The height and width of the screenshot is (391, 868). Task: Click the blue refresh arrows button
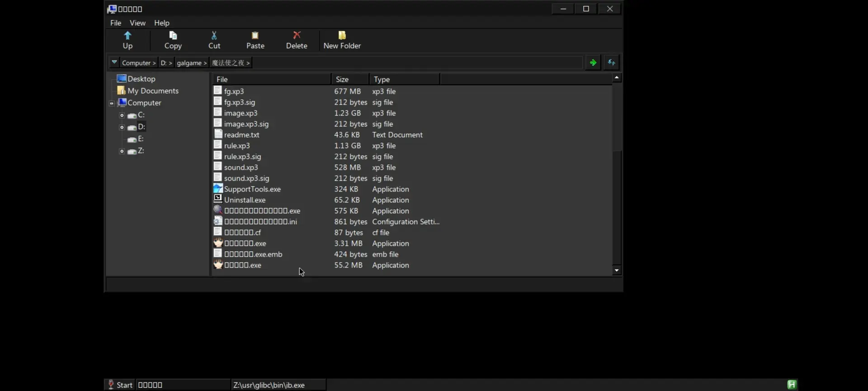click(x=612, y=62)
